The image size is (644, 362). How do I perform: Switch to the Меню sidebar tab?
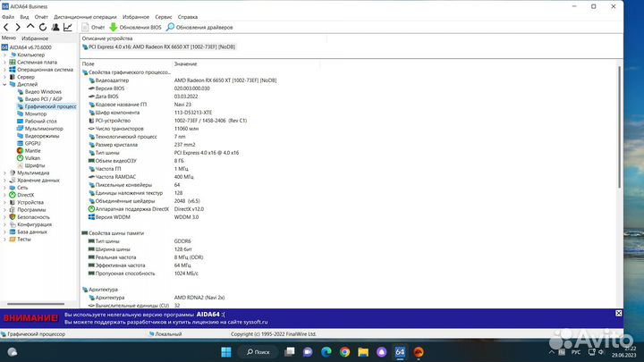pos(9,38)
